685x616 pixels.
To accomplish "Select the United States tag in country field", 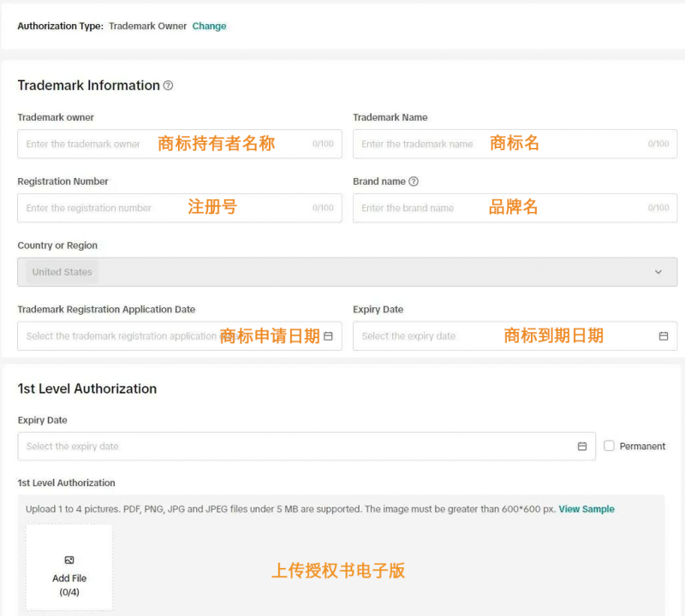I will click(x=62, y=272).
